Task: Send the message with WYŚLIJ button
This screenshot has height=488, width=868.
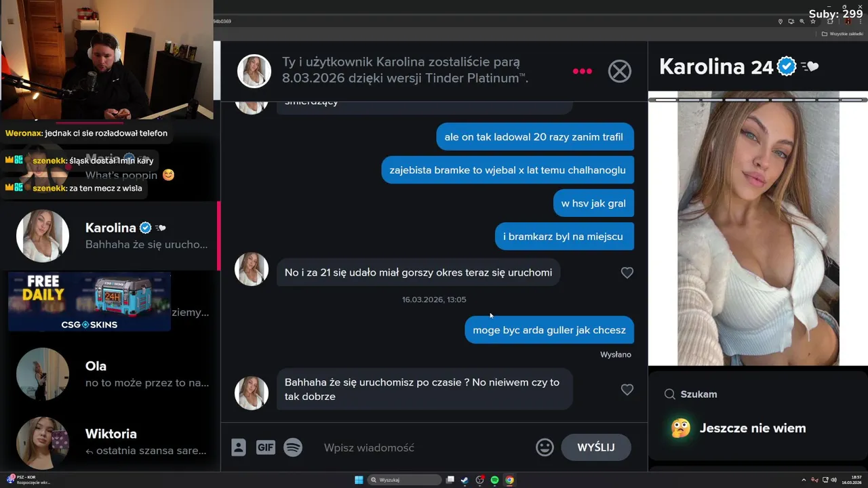Action: [596, 447]
